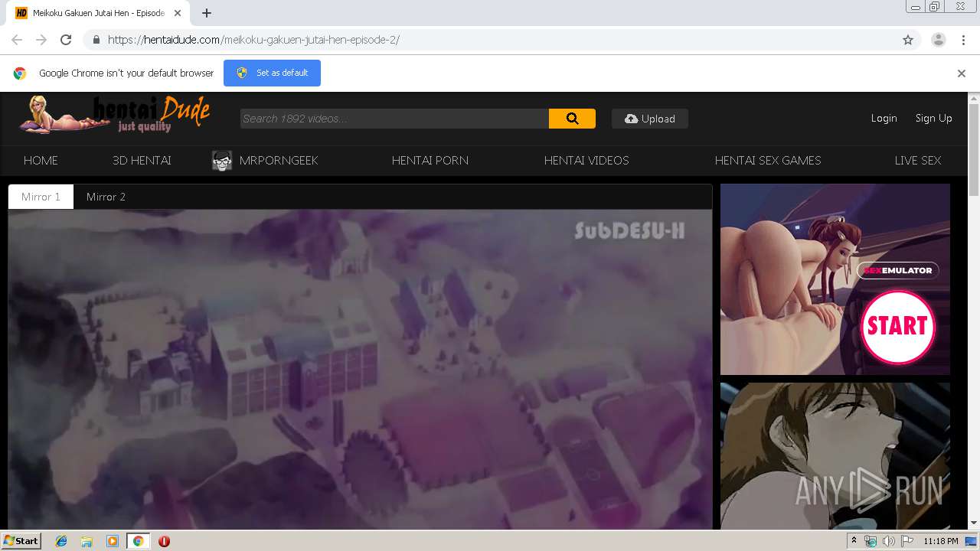
Task: Click the browser forward arrow
Action: click(x=41, y=40)
